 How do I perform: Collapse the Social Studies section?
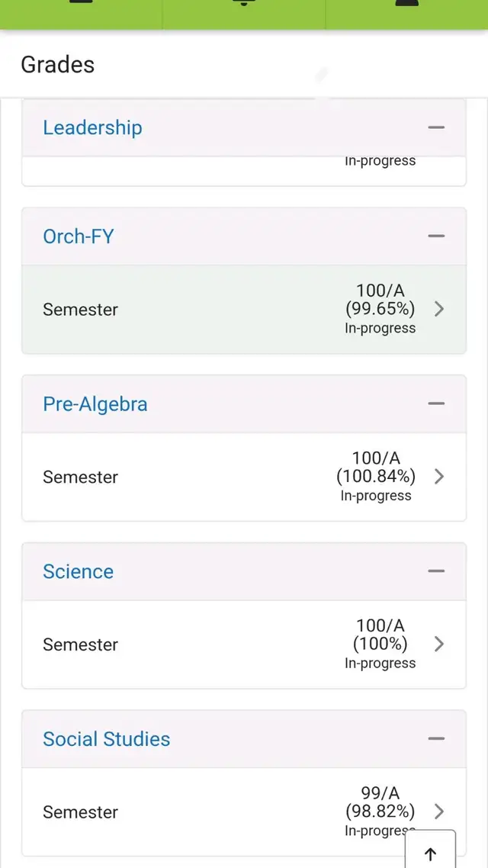click(436, 738)
